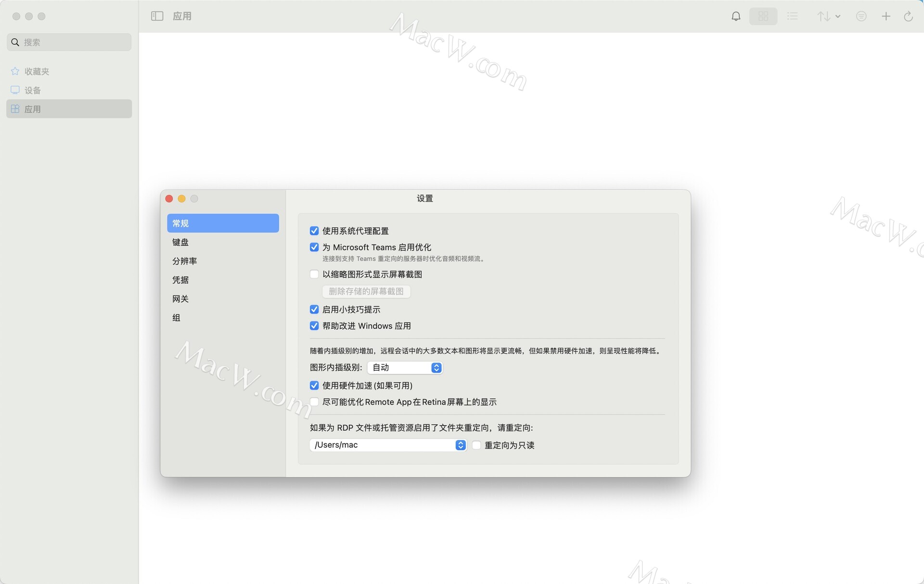Screen dimensions: 924x584
Task: Toggle 帮助改进 Windows 应用 checkbox
Action: 314,326
